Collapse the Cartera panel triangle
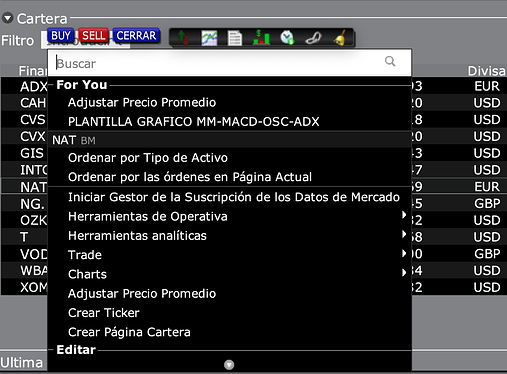 pyautogui.click(x=7, y=18)
